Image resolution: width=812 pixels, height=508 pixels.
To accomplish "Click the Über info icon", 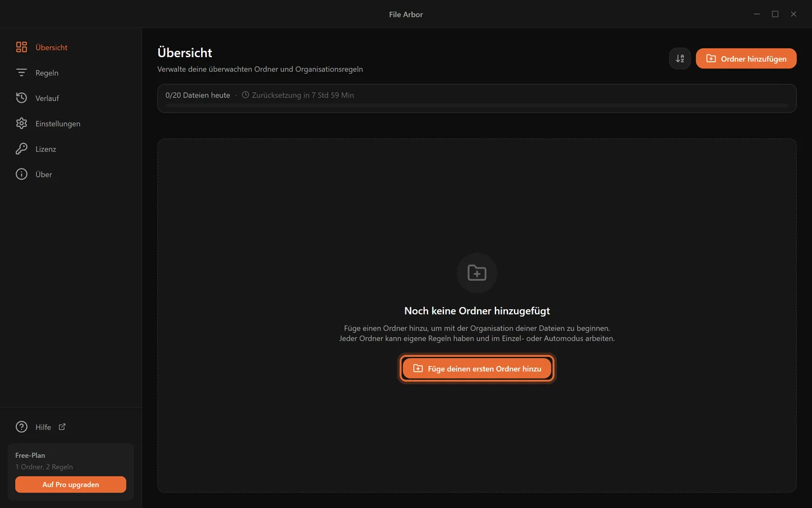I will pos(22,174).
